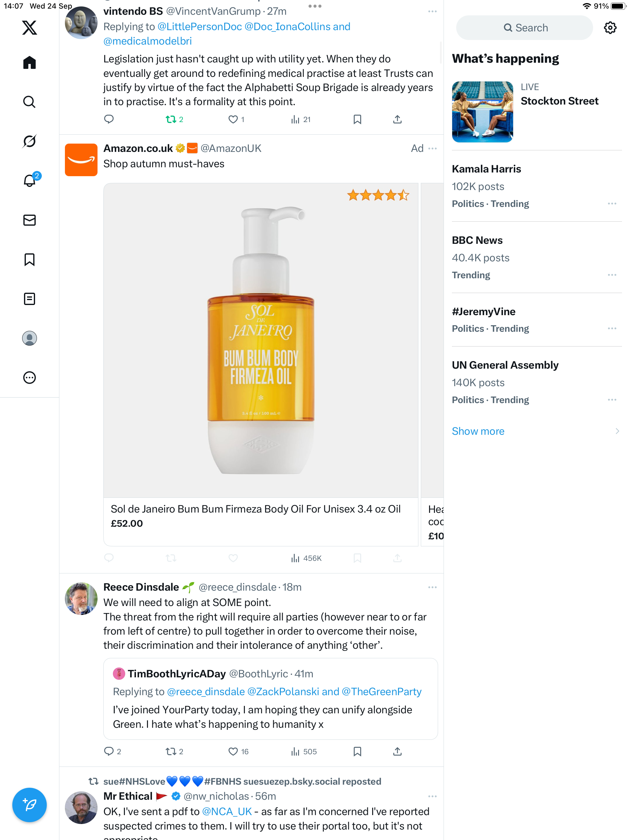The image size is (630, 840).
Task: Open more options for Kamala Harris trend
Action: (612, 204)
